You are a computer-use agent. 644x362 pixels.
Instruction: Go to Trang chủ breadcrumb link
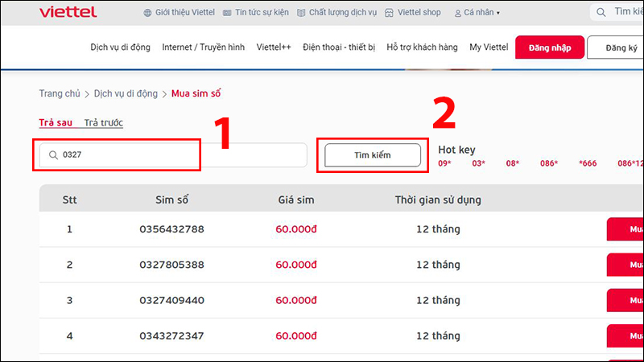click(x=59, y=93)
